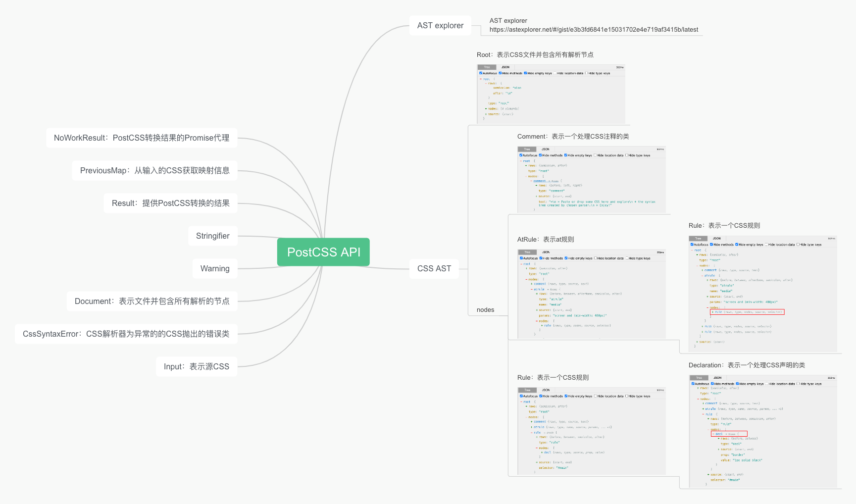Toggle Hide empty keys in Comment screenshot
Screen dimensions: 856x504
[x=566, y=155]
